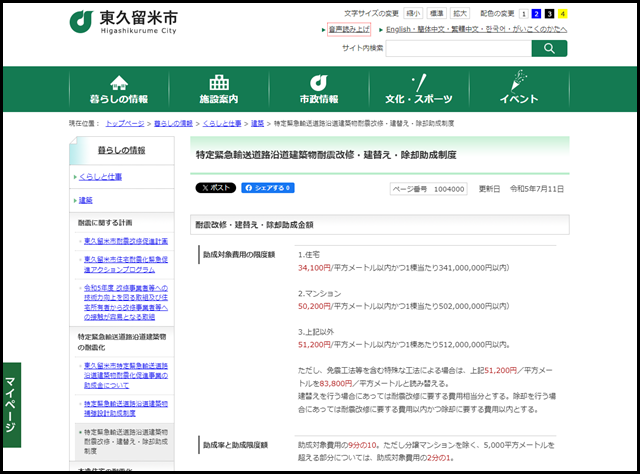The height and width of the screenshot is (474, 640).
Task: Open the くらしと仕事 sidebar item
Action: coord(103,176)
